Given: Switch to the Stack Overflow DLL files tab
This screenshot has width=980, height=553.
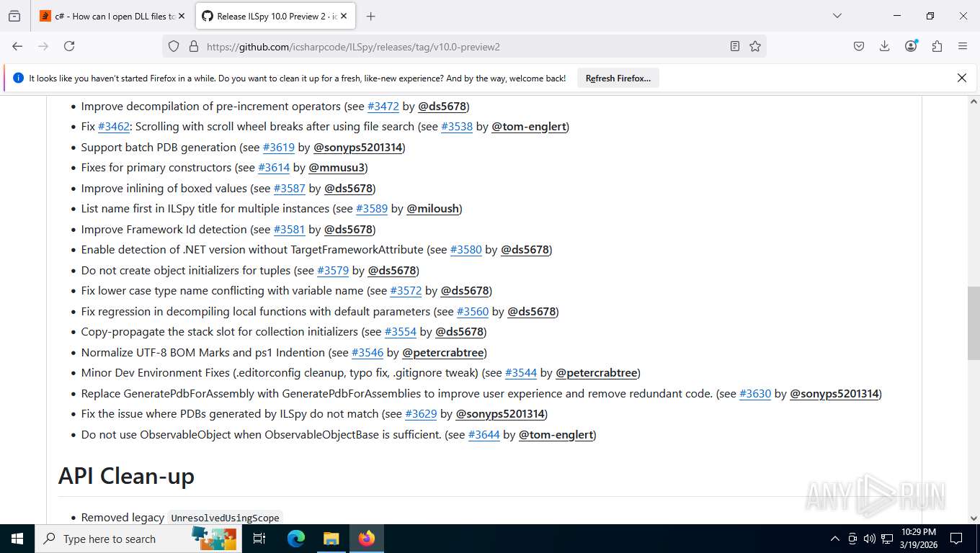Looking at the screenshot, I should click(x=112, y=16).
